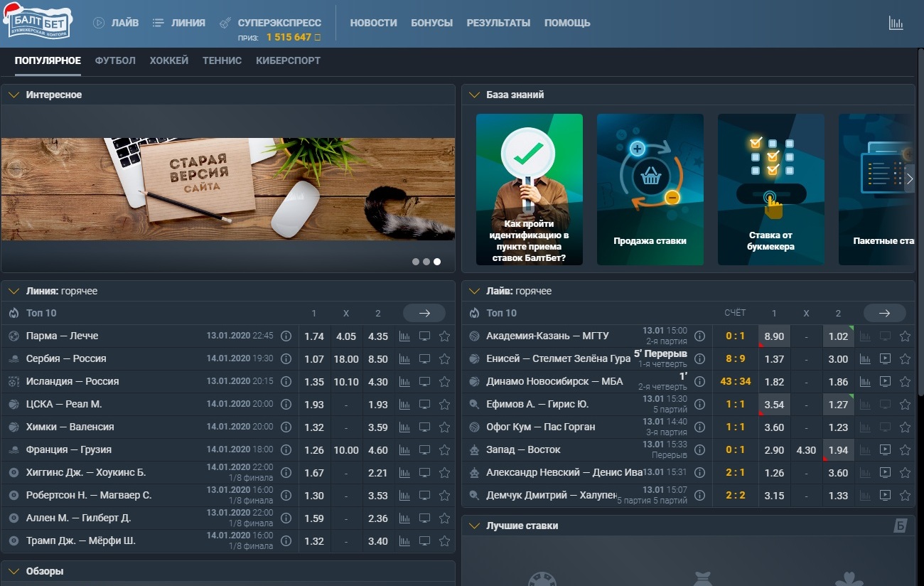Viewport: 924px width, 586px height.
Task: Favorite the ЦСКА — Реал М. match
Action: click(x=445, y=404)
